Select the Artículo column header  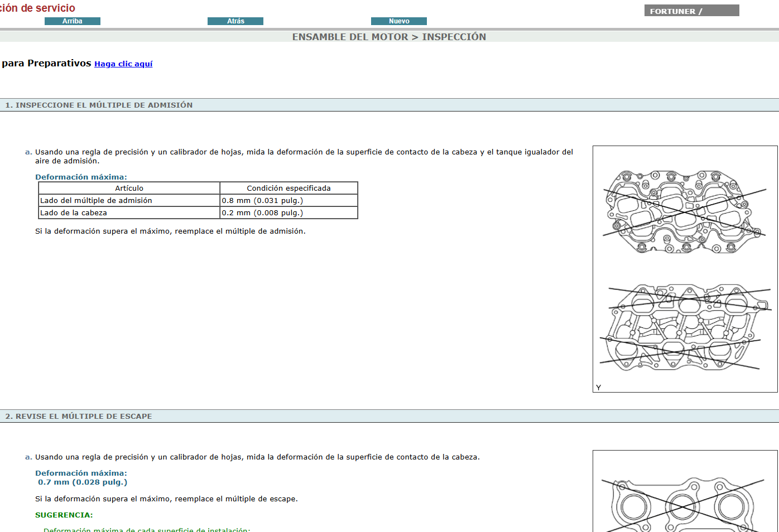coord(129,188)
